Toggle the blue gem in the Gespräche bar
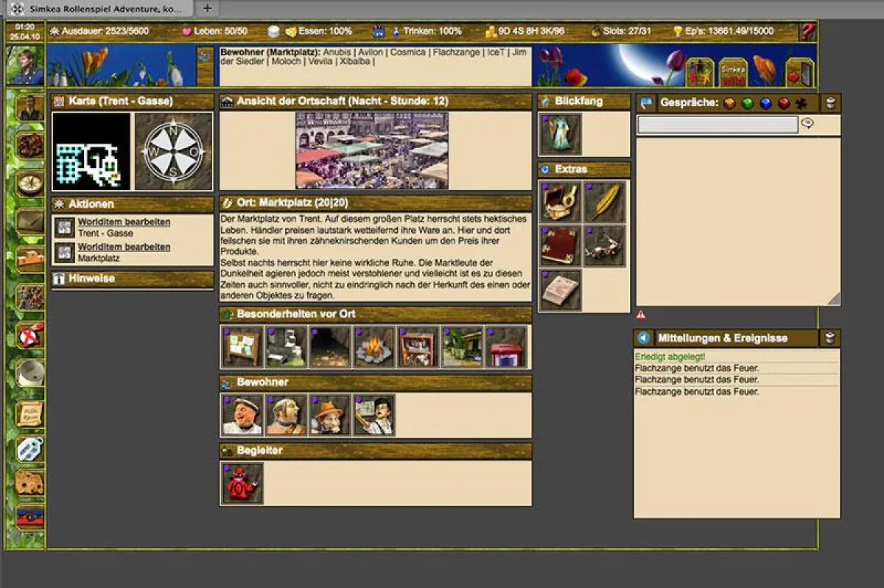Image resolution: width=884 pixels, height=588 pixels. point(765,103)
